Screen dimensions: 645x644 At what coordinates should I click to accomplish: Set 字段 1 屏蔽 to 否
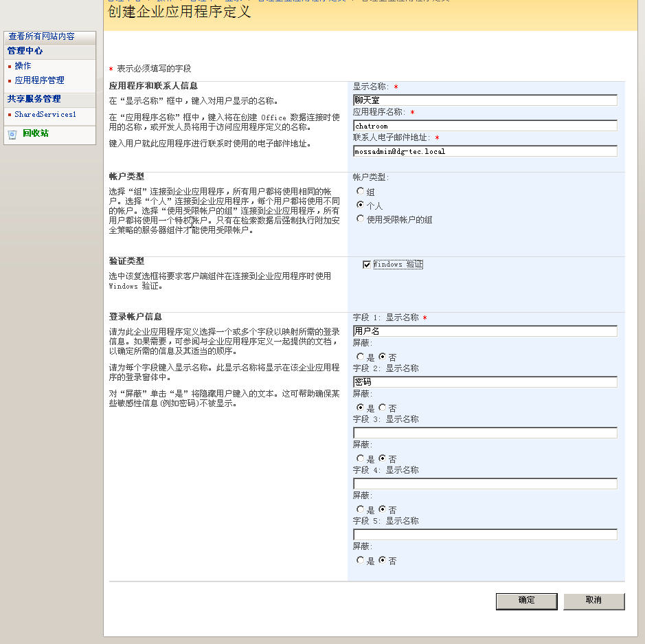pyautogui.click(x=382, y=356)
